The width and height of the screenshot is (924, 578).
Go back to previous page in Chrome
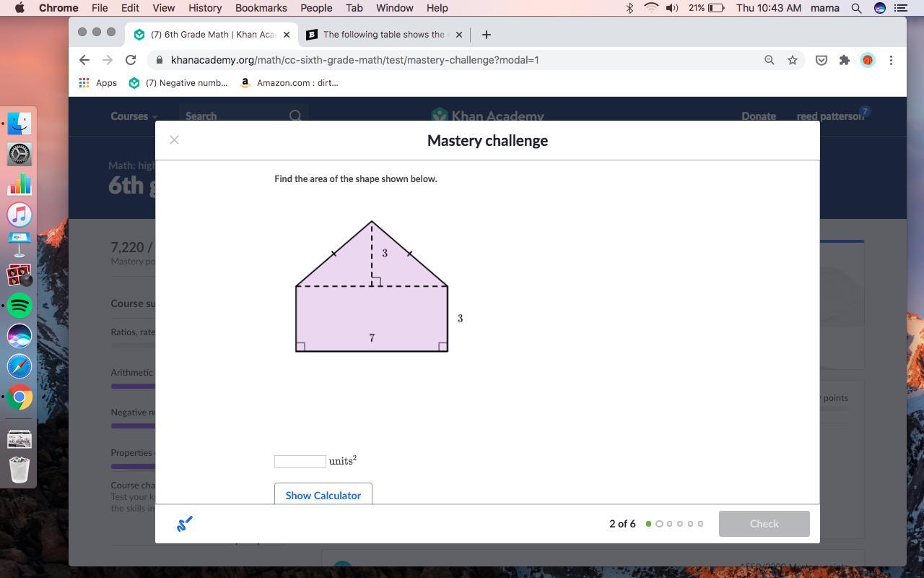point(84,60)
